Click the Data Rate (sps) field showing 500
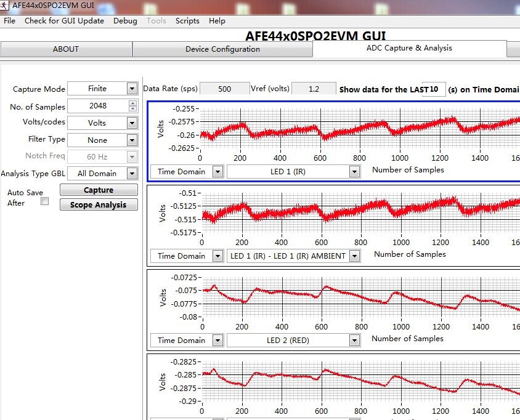The height and width of the screenshot is (420, 520). tap(224, 89)
